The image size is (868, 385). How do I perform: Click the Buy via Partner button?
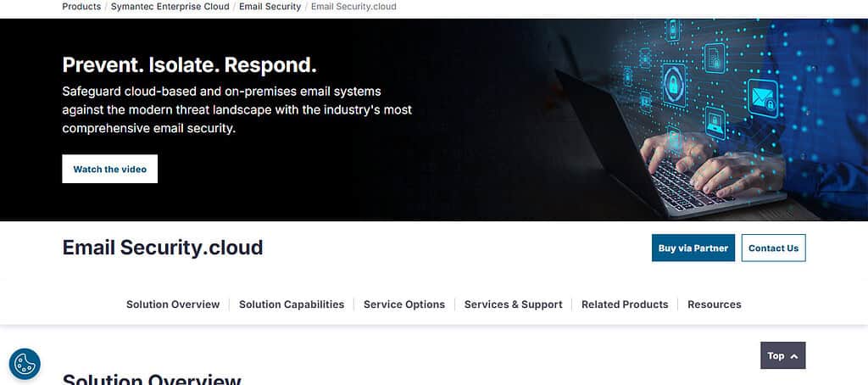(x=693, y=248)
